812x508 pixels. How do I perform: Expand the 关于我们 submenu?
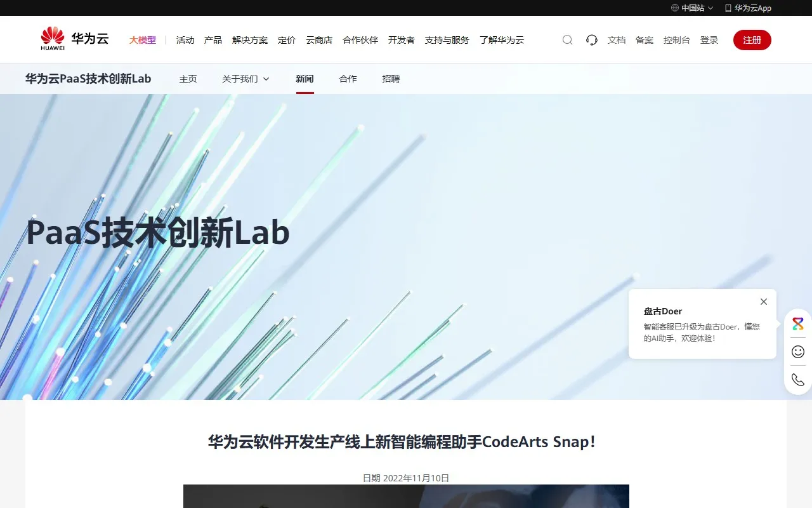tap(246, 79)
